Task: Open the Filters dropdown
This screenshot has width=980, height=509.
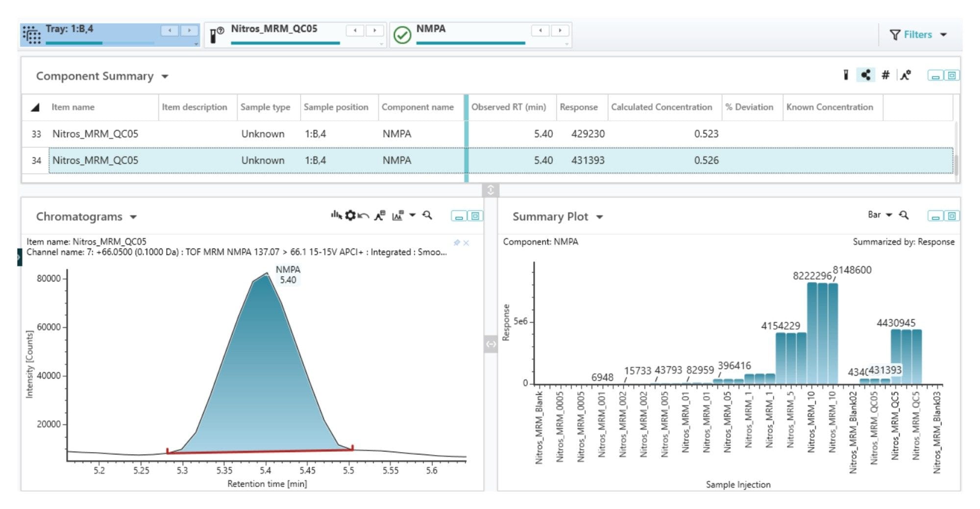Action: click(943, 35)
